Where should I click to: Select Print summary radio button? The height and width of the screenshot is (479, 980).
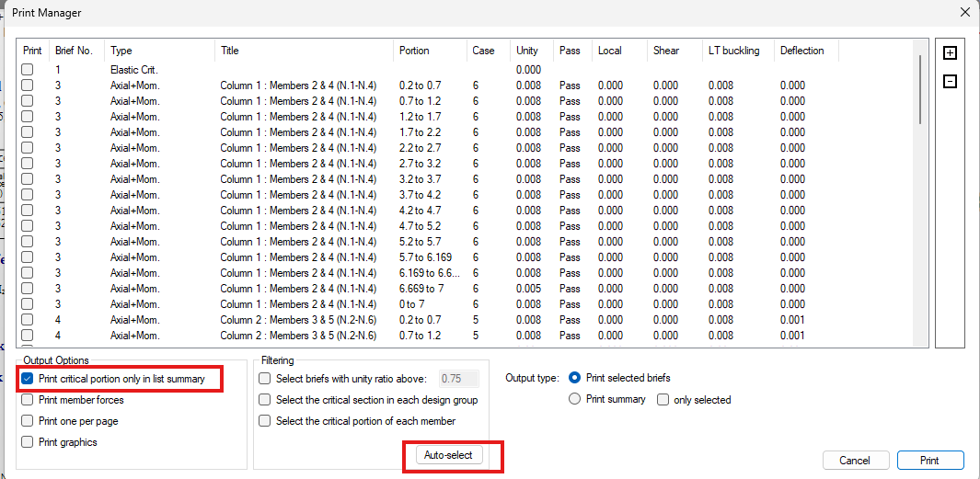click(x=575, y=400)
